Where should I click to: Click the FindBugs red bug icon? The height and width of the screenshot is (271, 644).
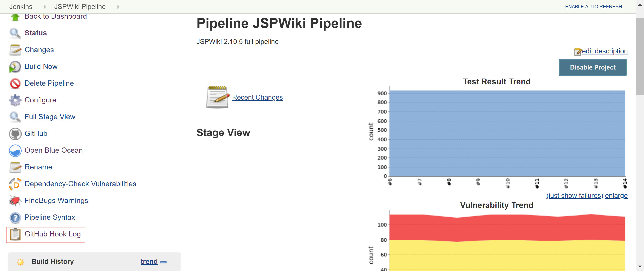pos(15,201)
